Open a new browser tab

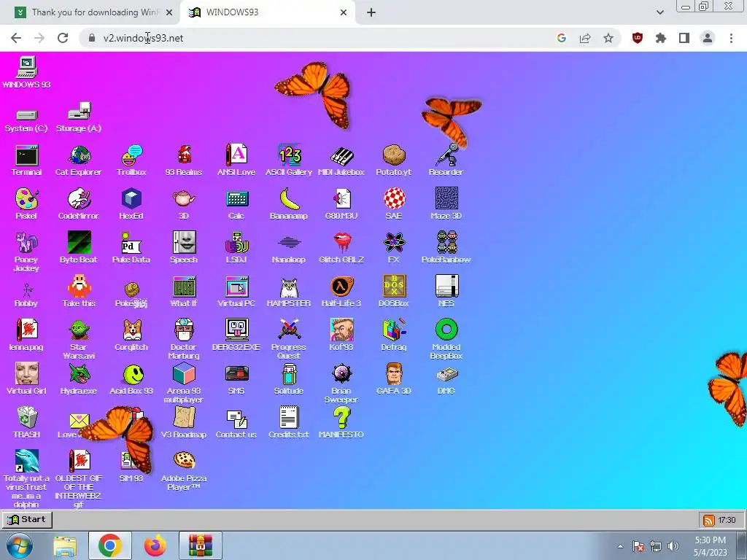pyautogui.click(x=371, y=13)
